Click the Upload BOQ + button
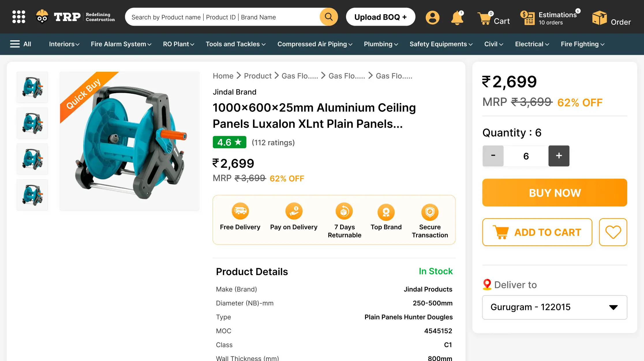644x361 pixels. (x=380, y=17)
